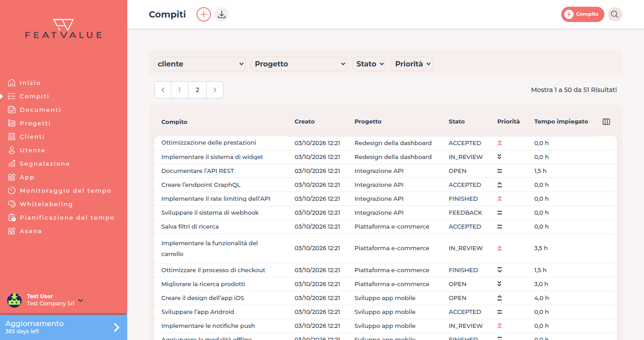Click the Whitelabeling icon in the sidebar
The width and height of the screenshot is (644, 340).
pos(12,204)
